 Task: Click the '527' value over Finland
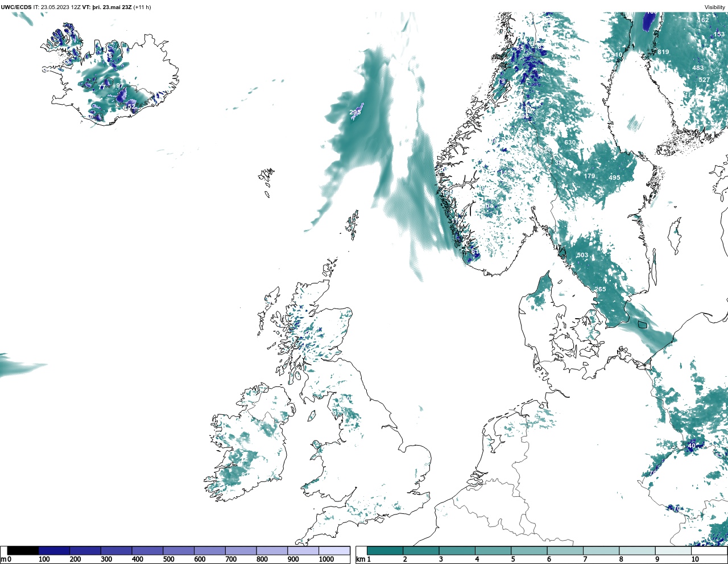pyautogui.click(x=704, y=80)
